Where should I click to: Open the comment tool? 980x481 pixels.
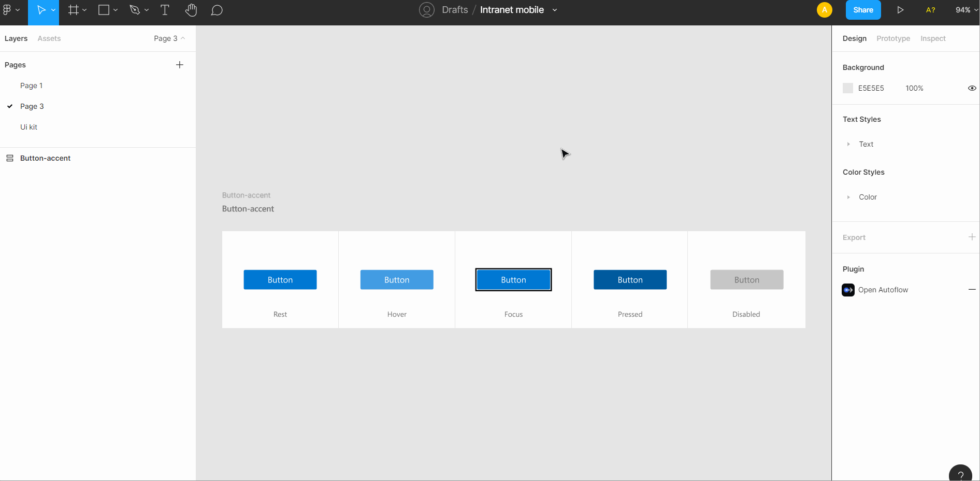point(217,10)
